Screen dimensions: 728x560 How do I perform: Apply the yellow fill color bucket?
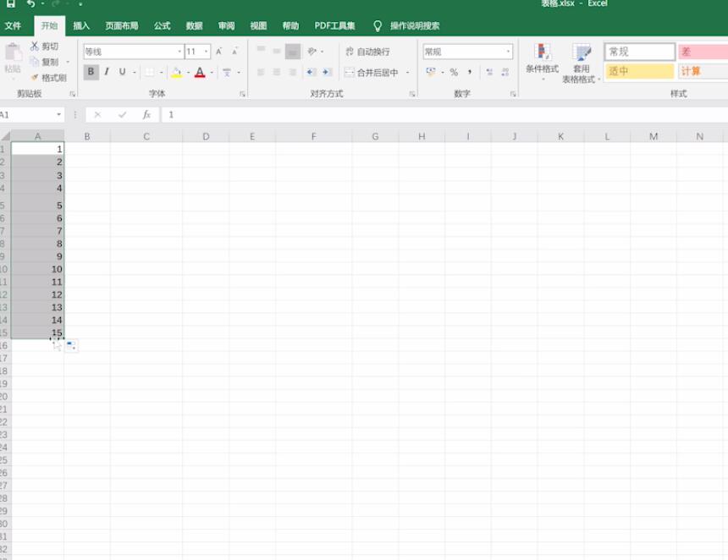(x=176, y=73)
